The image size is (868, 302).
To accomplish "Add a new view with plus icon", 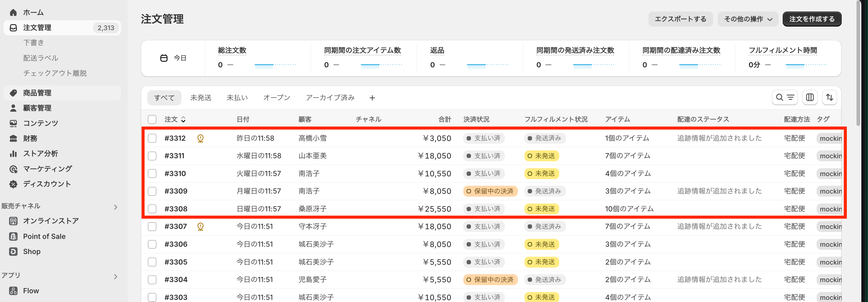I will pos(372,98).
